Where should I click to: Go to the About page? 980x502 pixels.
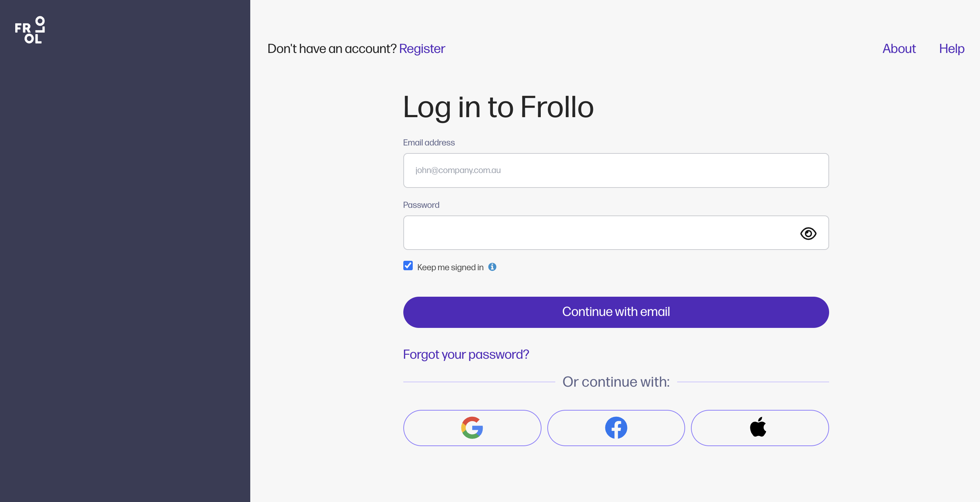(x=899, y=49)
